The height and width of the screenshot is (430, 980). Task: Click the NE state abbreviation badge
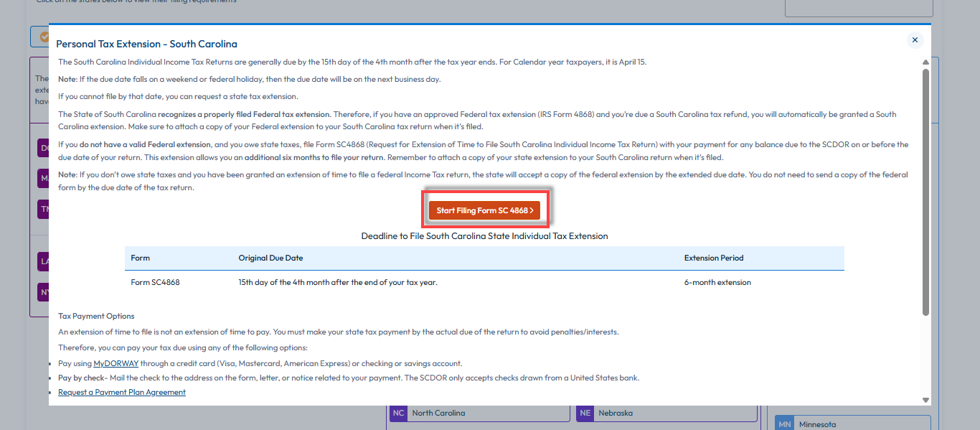pyautogui.click(x=585, y=413)
